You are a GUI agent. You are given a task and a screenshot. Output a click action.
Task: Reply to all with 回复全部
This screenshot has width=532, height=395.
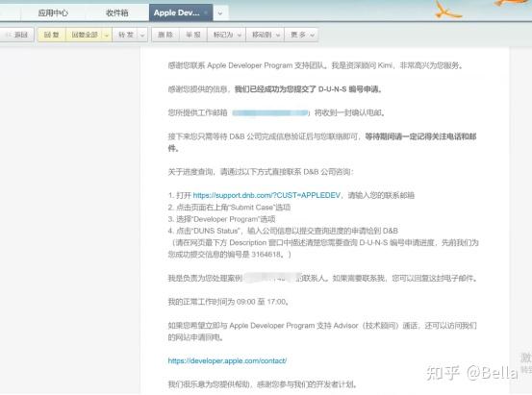point(85,35)
